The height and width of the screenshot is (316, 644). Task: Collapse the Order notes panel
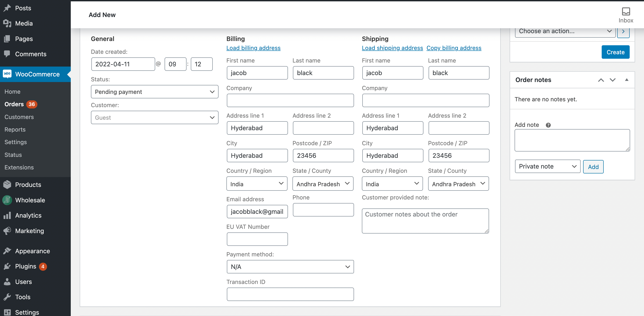coord(627,80)
